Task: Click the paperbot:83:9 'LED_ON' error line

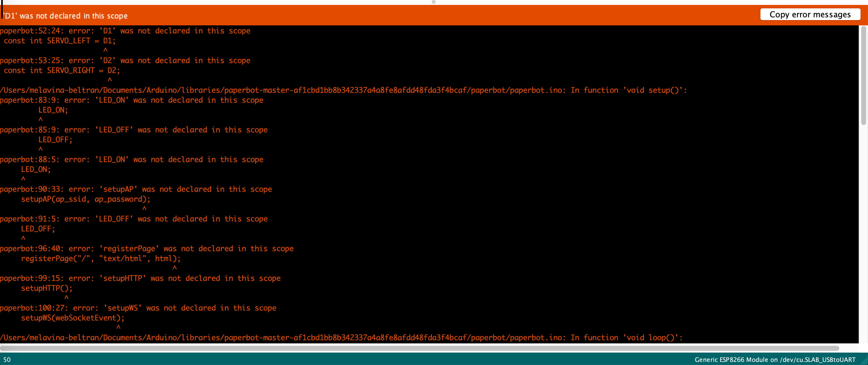Action: tap(131, 100)
